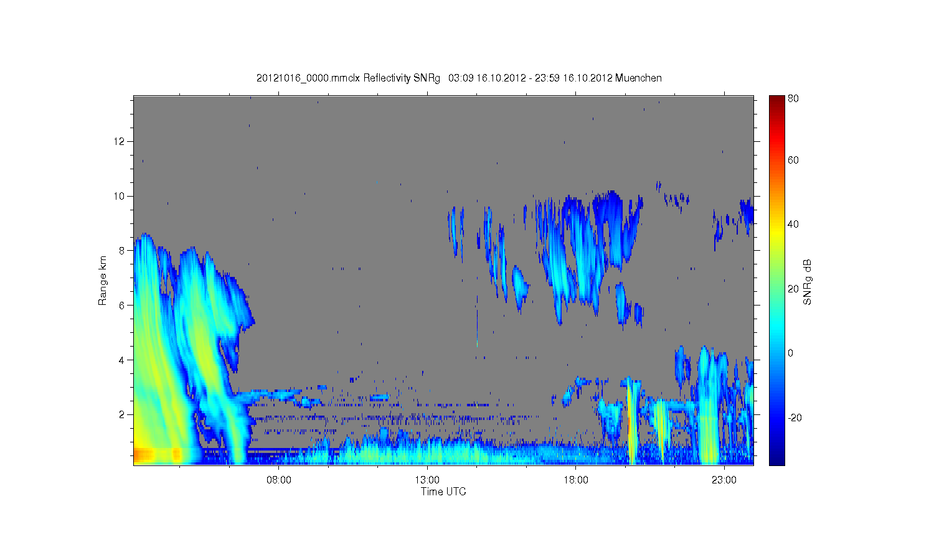Click the range tick label 12
The height and width of the screenshot is (560, 934).
[120, 142]
